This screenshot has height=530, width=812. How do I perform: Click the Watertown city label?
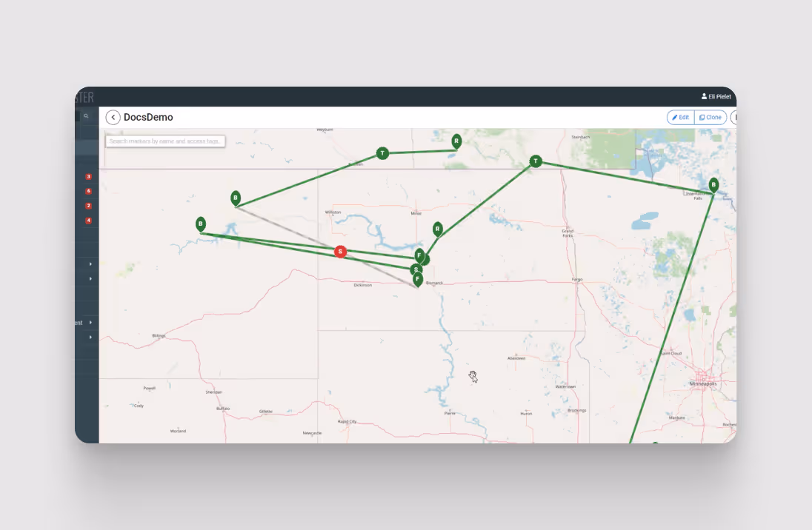click(x=565, y=386)
